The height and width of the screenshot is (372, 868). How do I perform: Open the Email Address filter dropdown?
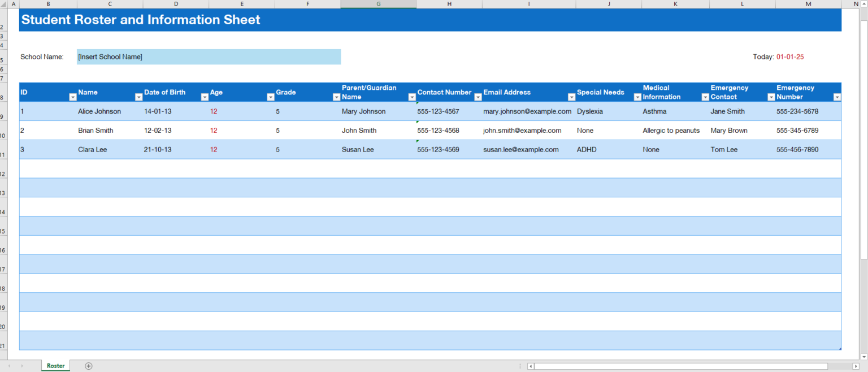click(571, 97)
